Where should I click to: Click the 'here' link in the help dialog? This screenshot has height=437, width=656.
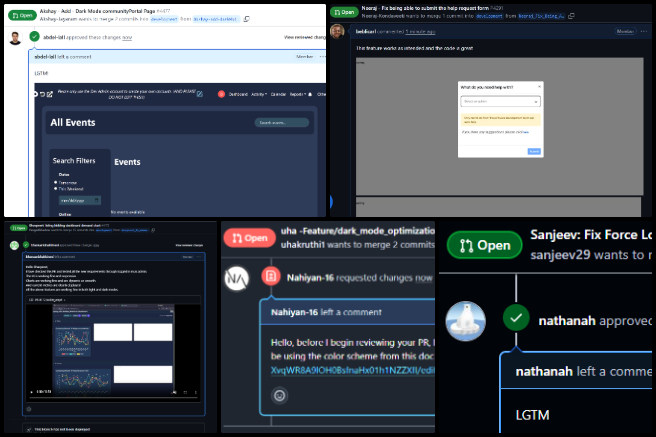pyautogui.click(x=526, y=132)
